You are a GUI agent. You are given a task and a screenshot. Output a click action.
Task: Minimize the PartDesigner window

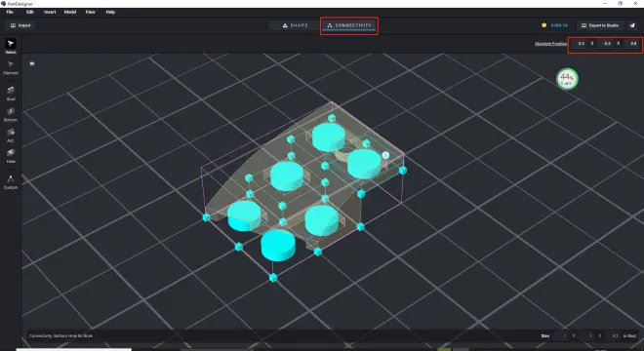[605, 3]
